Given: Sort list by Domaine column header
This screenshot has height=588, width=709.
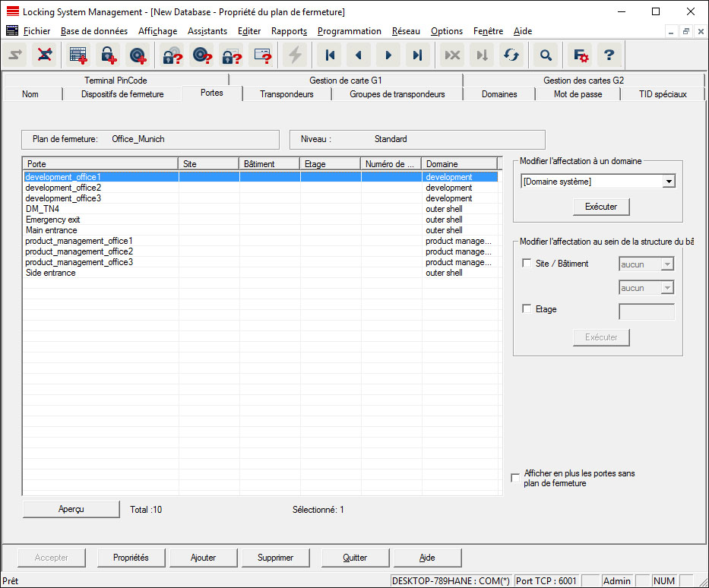Looking at the screenshot, I should pos(459,163).
